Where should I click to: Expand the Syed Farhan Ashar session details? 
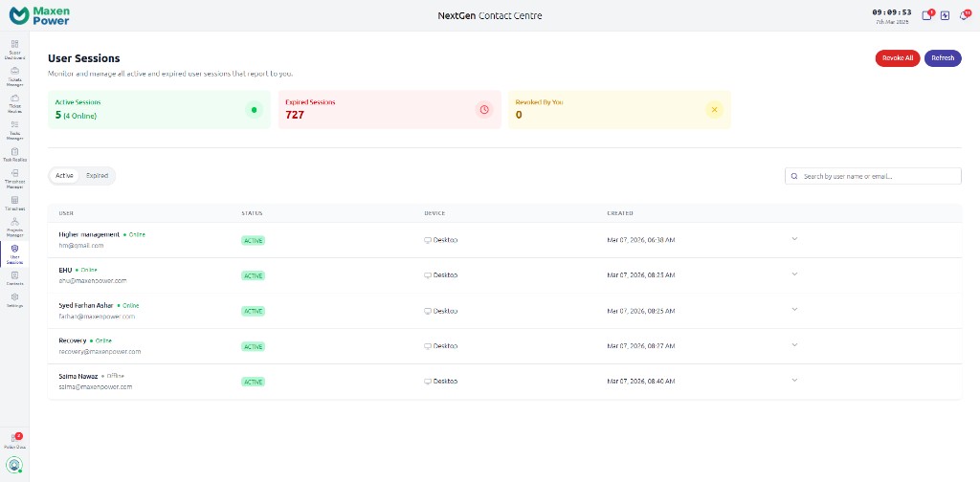click(x=794, y=310)
